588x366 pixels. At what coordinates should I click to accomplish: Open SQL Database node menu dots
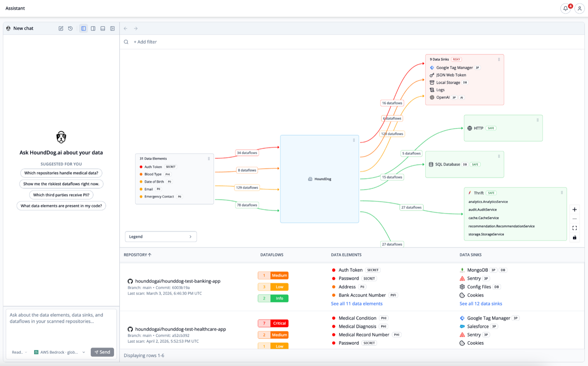coord(499,156)
